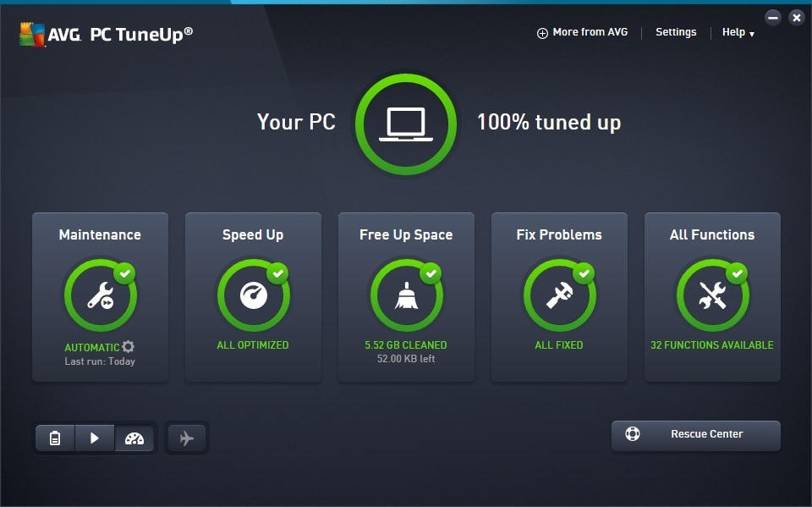Close the AVG PC TuneUp window

pos(797,18)
